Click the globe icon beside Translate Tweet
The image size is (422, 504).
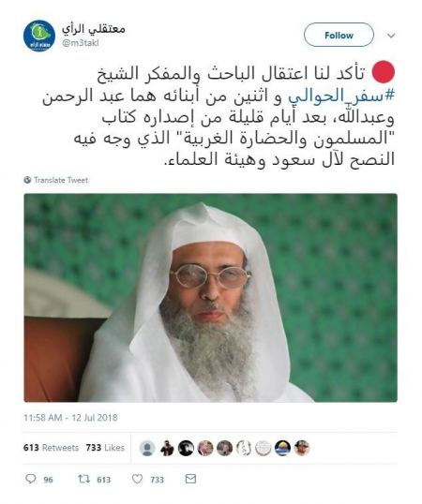27,180
